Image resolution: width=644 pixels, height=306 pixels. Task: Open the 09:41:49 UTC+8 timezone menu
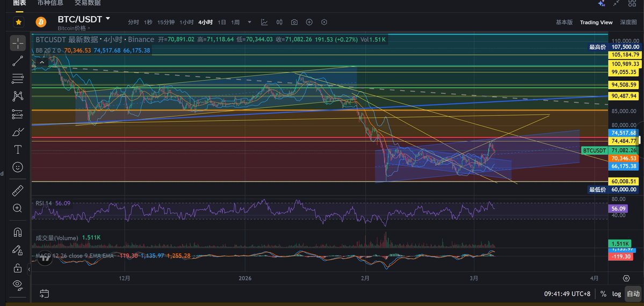pyautogui.click(x=568, y=294)
